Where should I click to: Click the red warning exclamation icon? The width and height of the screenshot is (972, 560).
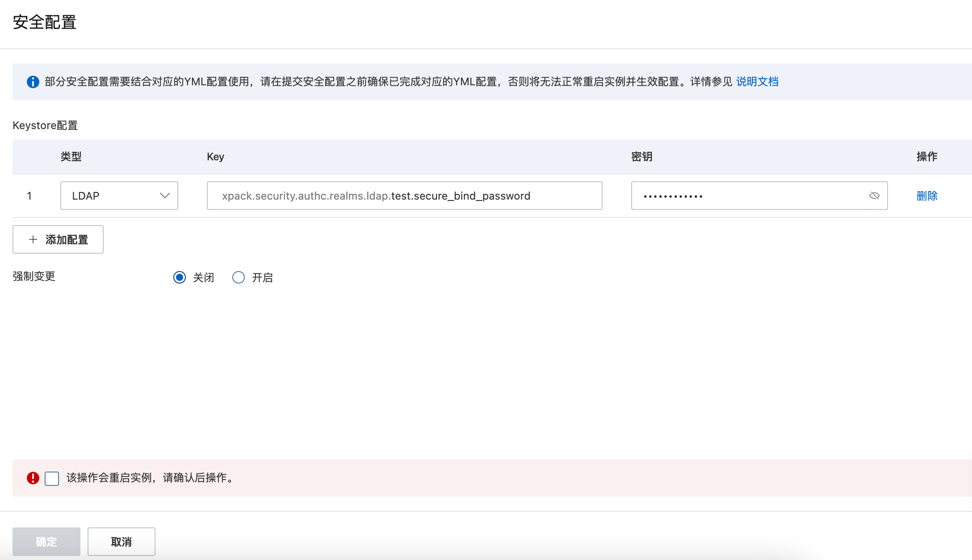33,478
